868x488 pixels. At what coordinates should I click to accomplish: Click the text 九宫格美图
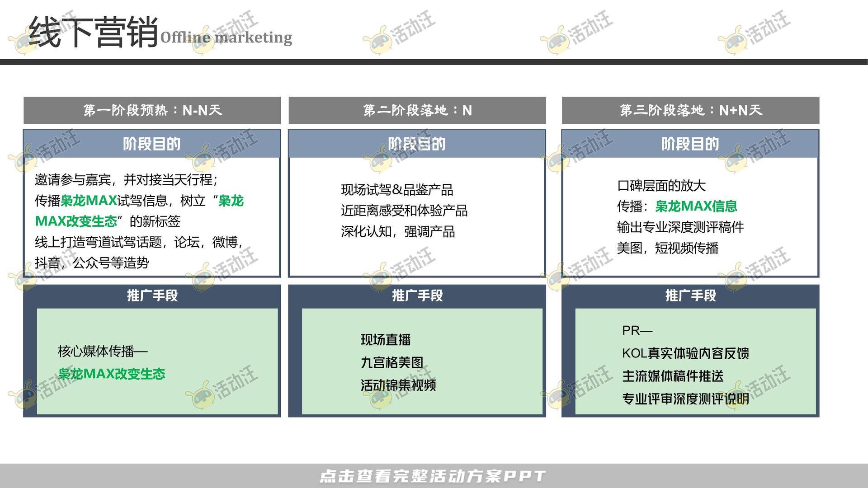pos(392,362)
